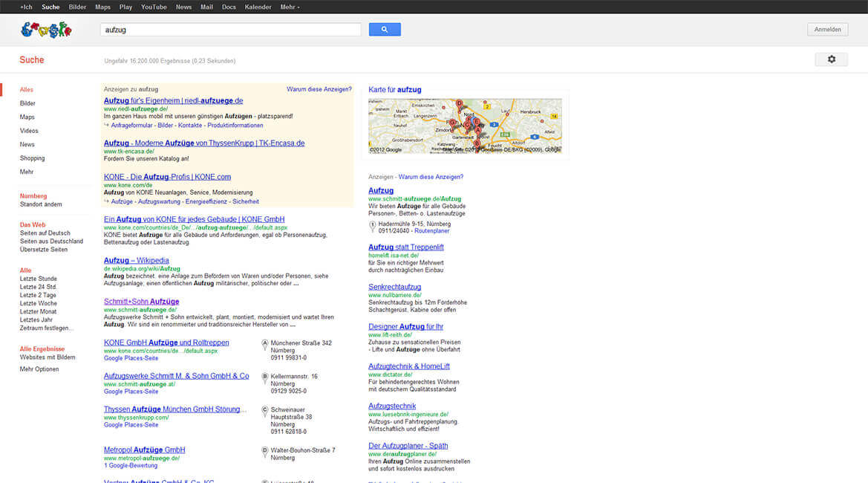
Task: Open Thyssen Aufzüge München GmbH Störung result
Action: [x=174, y=409]
